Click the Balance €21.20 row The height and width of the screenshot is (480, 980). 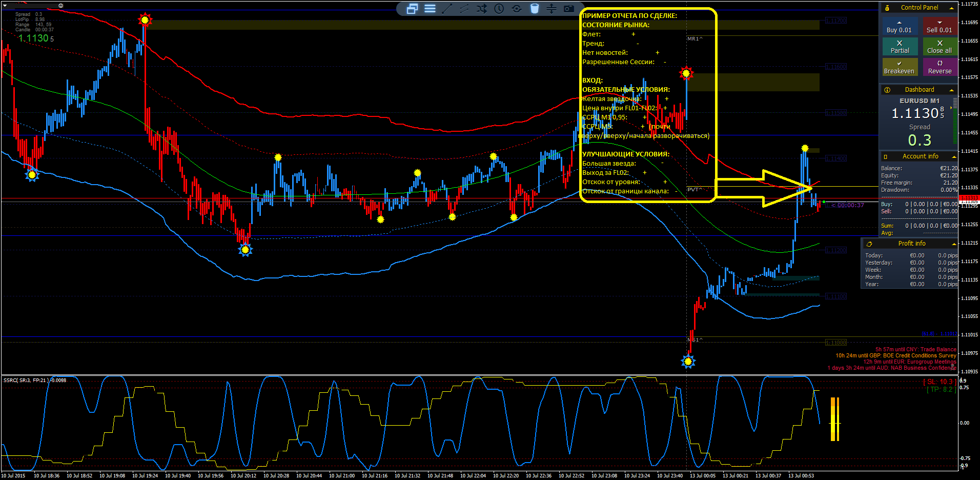[x=919, y=168]
